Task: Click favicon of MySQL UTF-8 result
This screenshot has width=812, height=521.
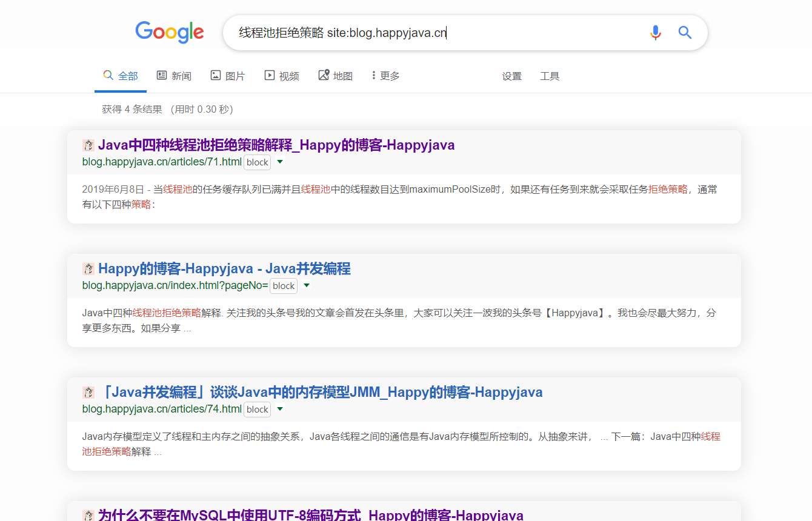Action: (x=88, y=516)
